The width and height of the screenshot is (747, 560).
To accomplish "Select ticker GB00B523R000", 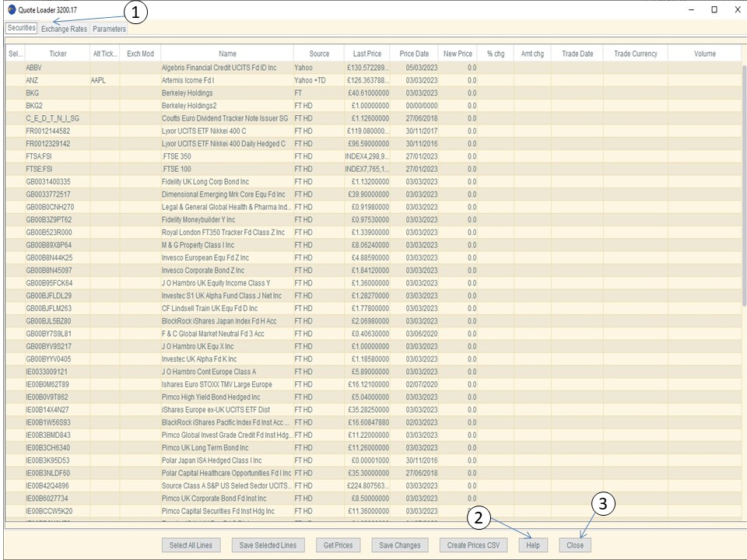I will point(58,233).
